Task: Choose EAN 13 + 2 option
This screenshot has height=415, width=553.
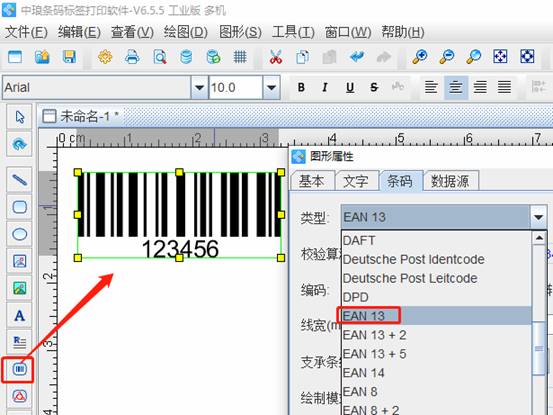Action: pos(436,335)
